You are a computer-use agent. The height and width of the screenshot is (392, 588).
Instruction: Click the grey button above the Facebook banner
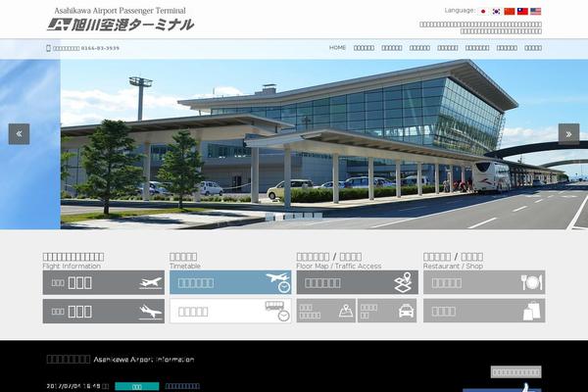coord(516,372)
